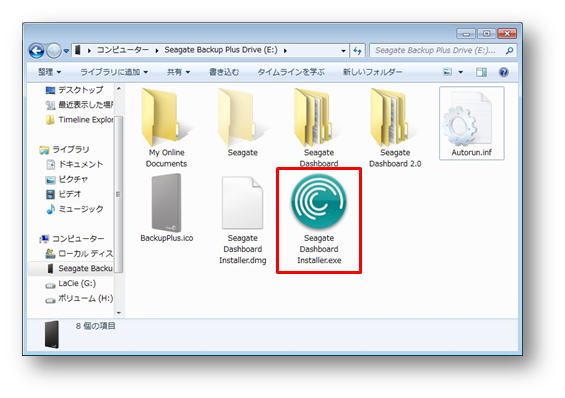Maximize the explorer window
The height and width of the screenshot is (398, 565).
(x=486, y=34)
